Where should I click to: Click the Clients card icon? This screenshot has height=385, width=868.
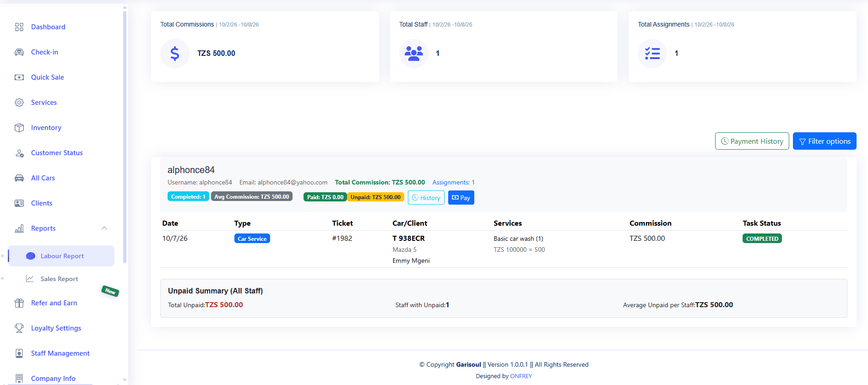click(x=19, y=203)
